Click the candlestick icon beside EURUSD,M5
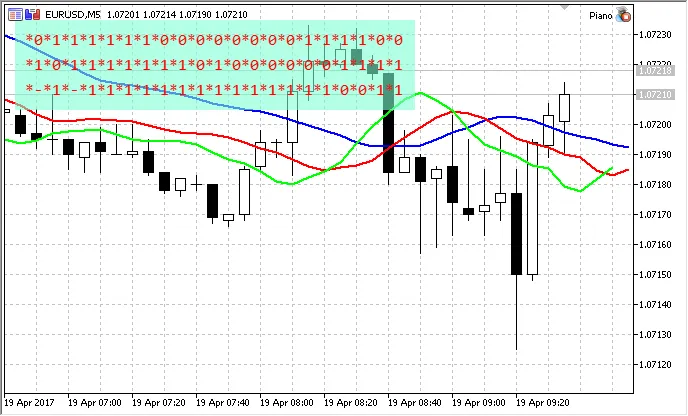The height and width of the screenshot is (416, 688). click(x=34, y=15)
